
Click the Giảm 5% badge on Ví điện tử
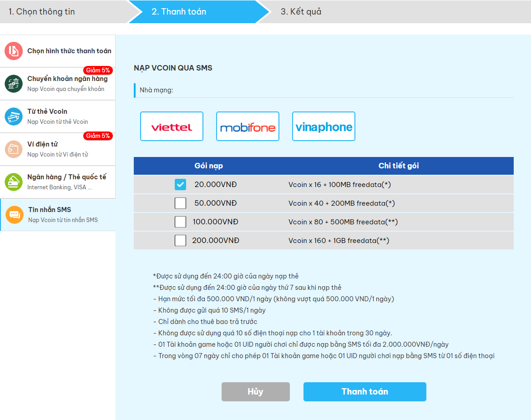pyautogui.click(x=98, y=136)
